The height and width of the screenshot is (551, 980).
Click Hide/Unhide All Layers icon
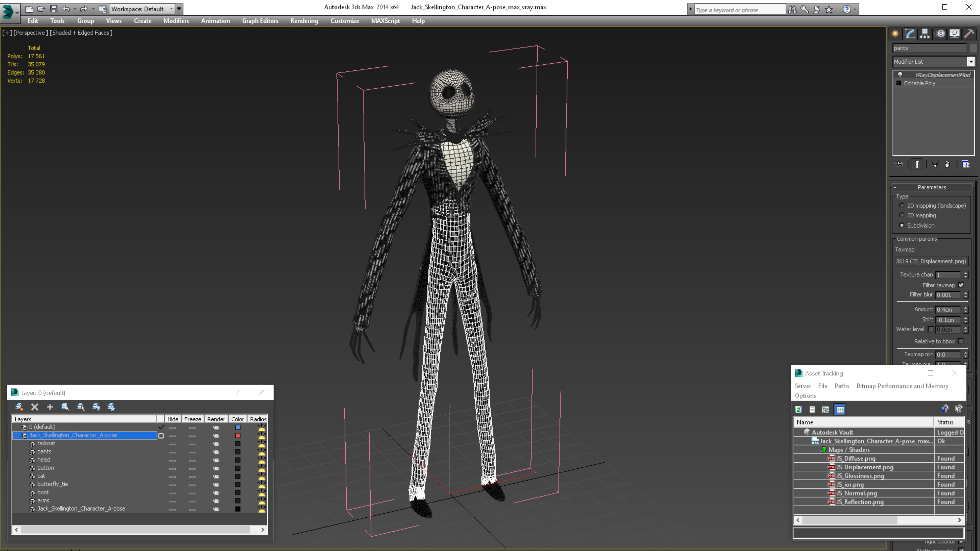click(x=96, y=407)
